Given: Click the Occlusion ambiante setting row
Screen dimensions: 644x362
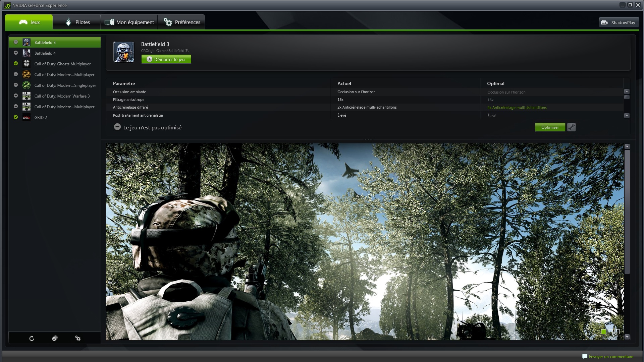Looking at the screenshot, I should click(x=365, y=92).
